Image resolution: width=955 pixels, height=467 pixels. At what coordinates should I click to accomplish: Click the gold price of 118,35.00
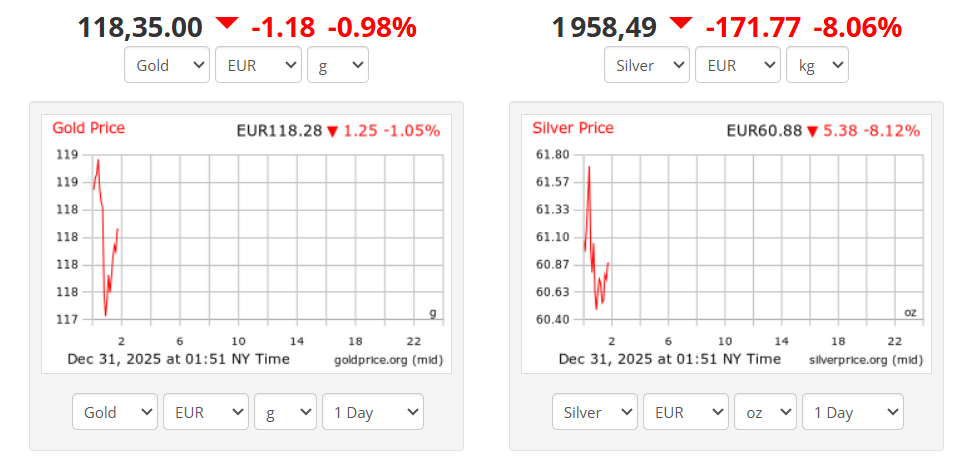[x=140, y=27]
